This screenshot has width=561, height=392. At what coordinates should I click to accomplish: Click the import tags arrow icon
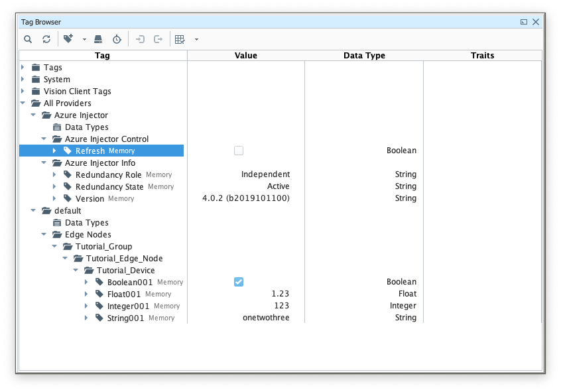[x=140, y=39]
